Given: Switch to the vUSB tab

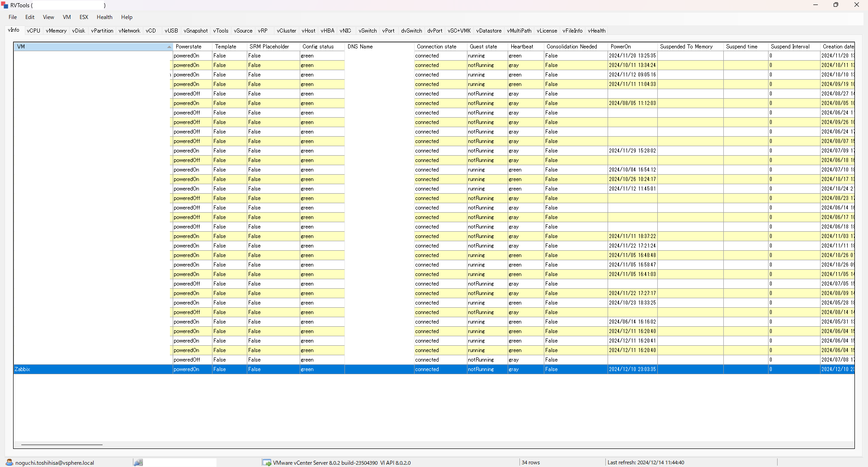Looking at the screenshot, I should 171,31.
